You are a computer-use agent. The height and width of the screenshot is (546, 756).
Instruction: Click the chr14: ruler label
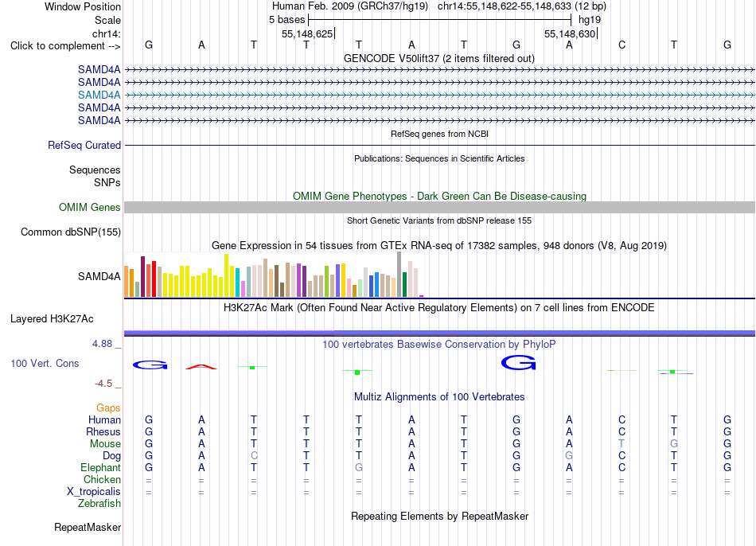[x=107, y=33]
